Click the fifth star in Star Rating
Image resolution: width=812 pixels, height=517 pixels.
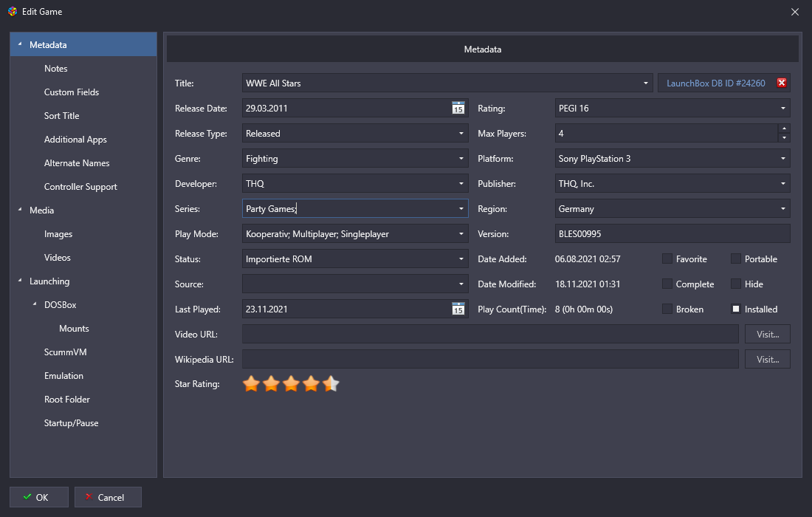click(331, 384)
